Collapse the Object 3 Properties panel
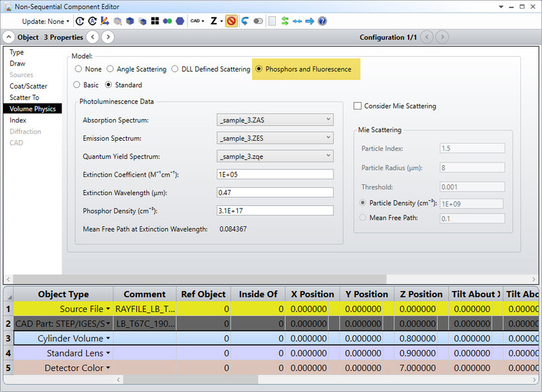The width and height of the screenshot is (542, 392). 8,37
